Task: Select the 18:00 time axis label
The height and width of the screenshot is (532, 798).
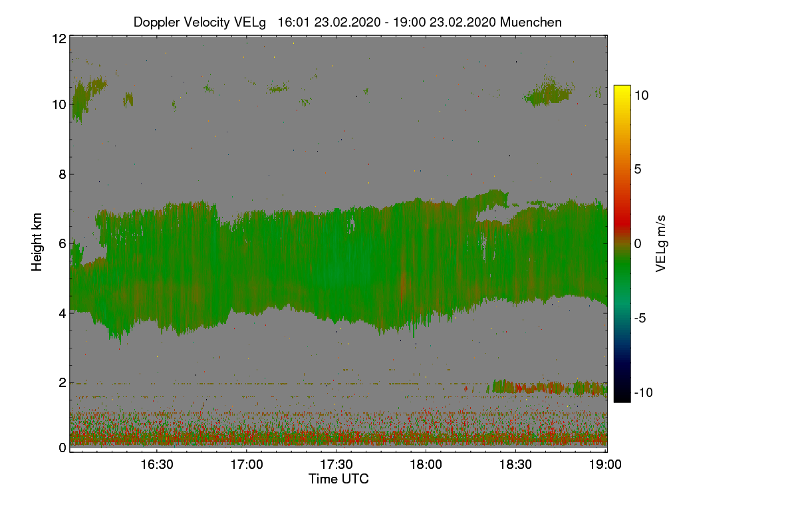Action: (426, 464)
